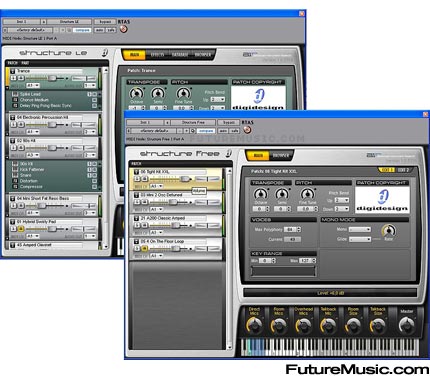Screen dimensions: 430x385
Task: Click the Octave knob in Structure LE
Action: [136, 93]
